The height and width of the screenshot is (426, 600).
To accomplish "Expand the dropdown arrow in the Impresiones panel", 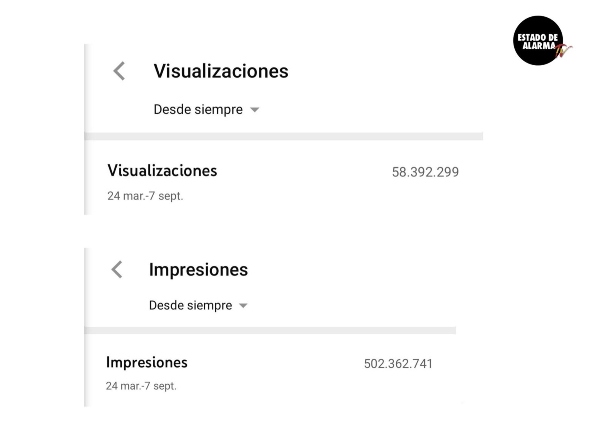I will point(243,306).
